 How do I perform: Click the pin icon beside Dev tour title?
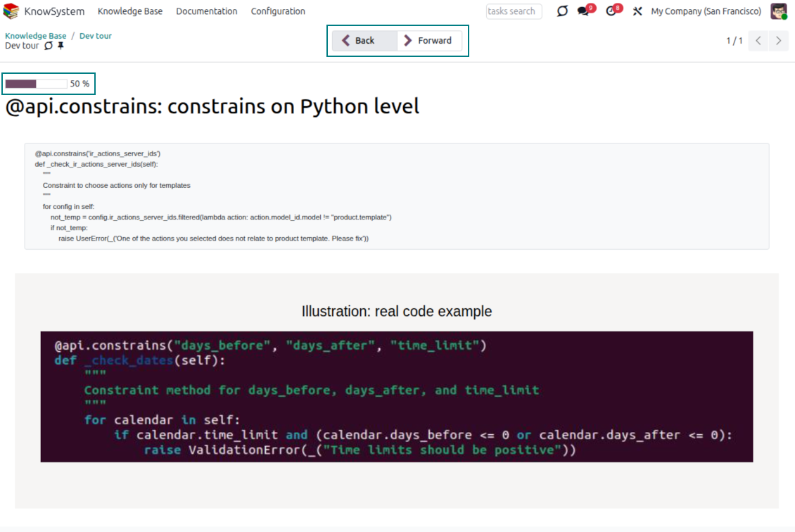tap(61, 46)
